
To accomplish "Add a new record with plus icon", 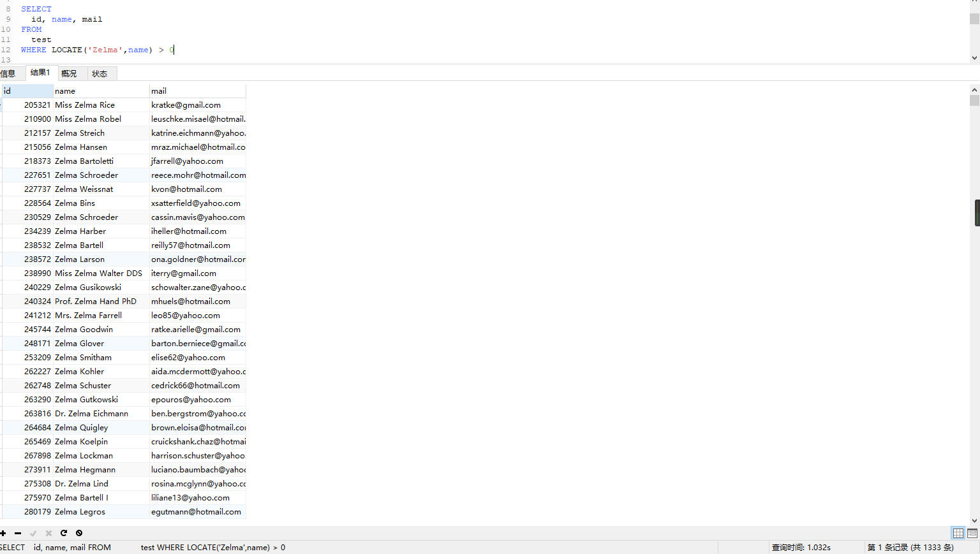I will 3,533.
